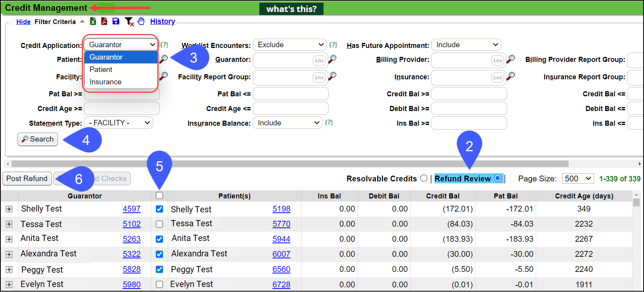Expand the Tessa Test guarantor row
The width and height of the screenshot is (644, 292).
9,224
